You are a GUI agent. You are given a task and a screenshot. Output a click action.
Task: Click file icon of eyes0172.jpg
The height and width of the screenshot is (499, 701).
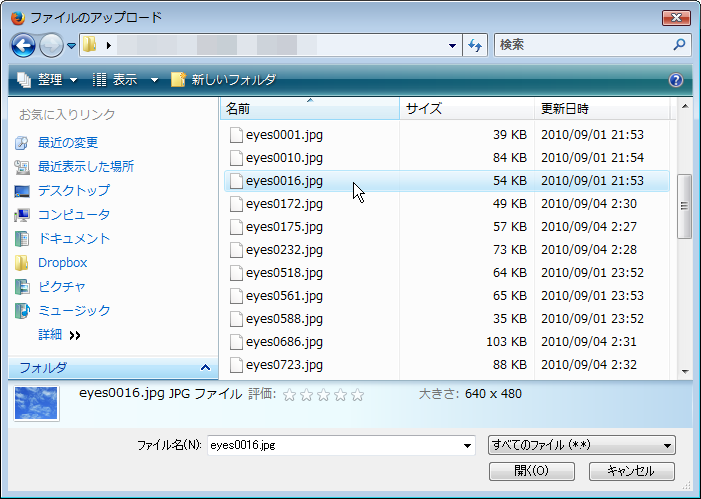click(x=236, y=204)
